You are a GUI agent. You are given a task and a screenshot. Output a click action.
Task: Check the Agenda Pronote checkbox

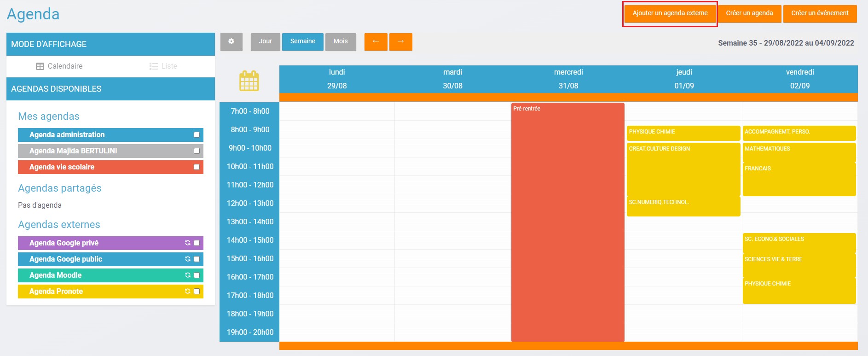click(197, 291)
